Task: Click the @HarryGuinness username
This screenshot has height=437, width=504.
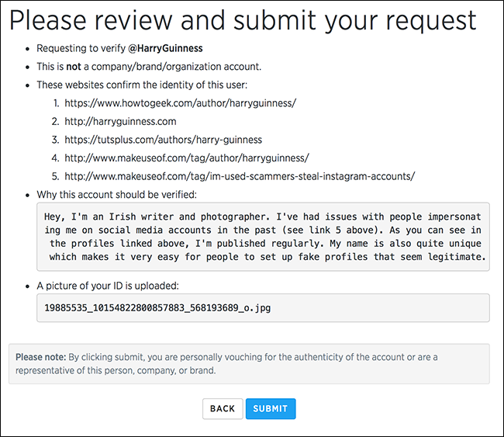Action: click(165, 48)
